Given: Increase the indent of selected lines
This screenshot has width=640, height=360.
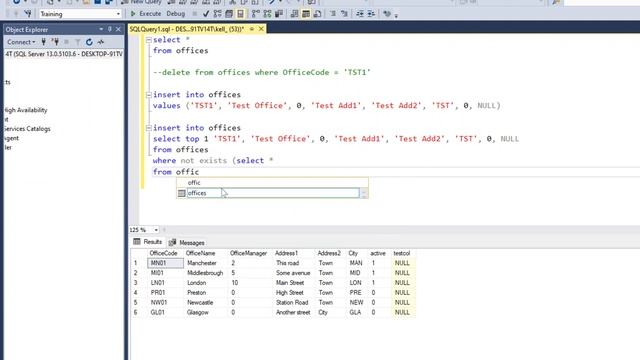Looking at the screenshot, I should tap(371, 14).
